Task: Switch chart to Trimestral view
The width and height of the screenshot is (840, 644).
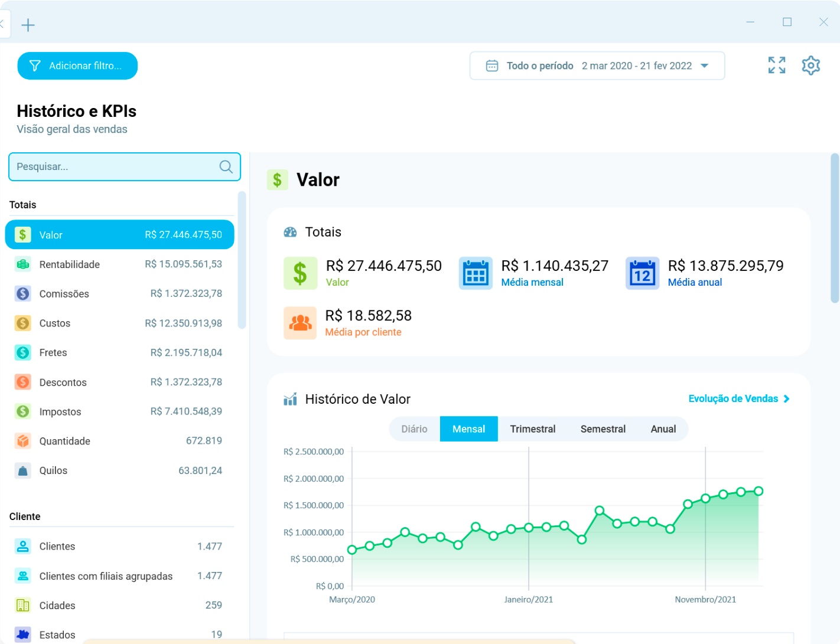Action: click(x=533, y=429)
